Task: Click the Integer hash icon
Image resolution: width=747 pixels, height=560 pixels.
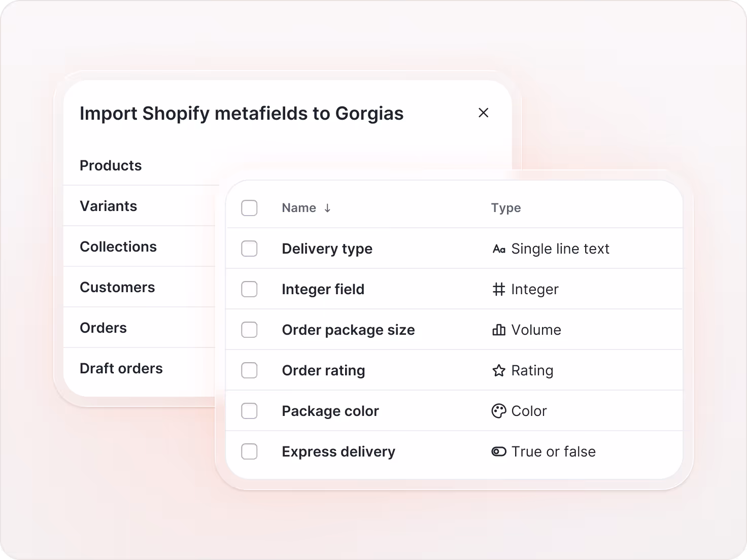Action: click(499, 290)
